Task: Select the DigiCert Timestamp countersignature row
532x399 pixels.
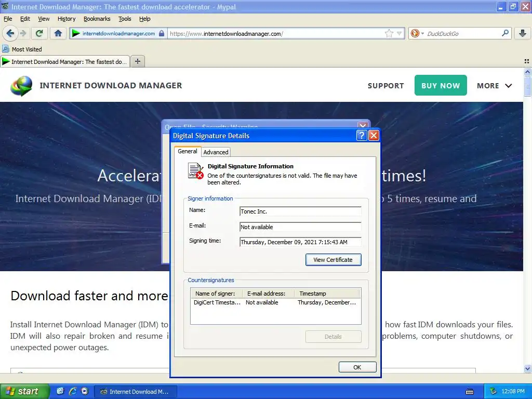Action: pyautogui.click(x=275, y=302)
